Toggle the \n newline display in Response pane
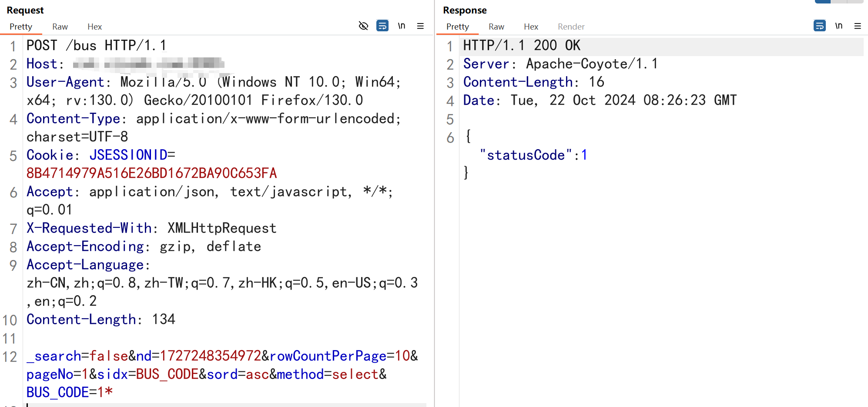 tap(839, 26)
